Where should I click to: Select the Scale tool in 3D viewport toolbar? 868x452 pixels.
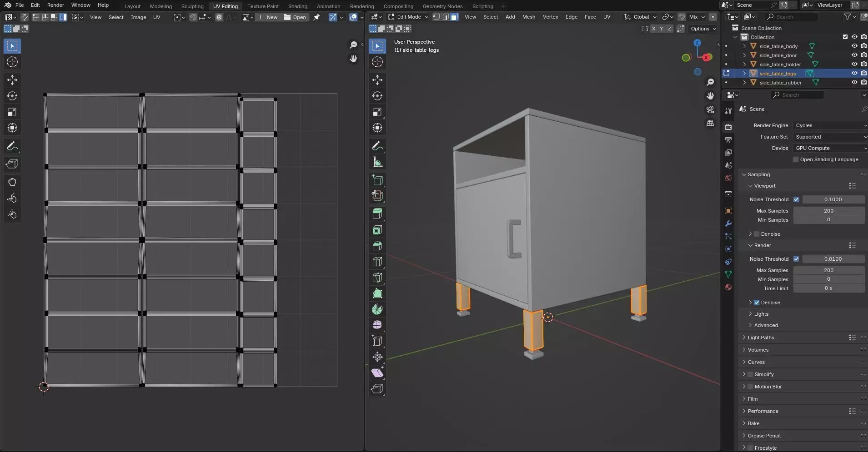pyautogui.click(x=377, y=112)
